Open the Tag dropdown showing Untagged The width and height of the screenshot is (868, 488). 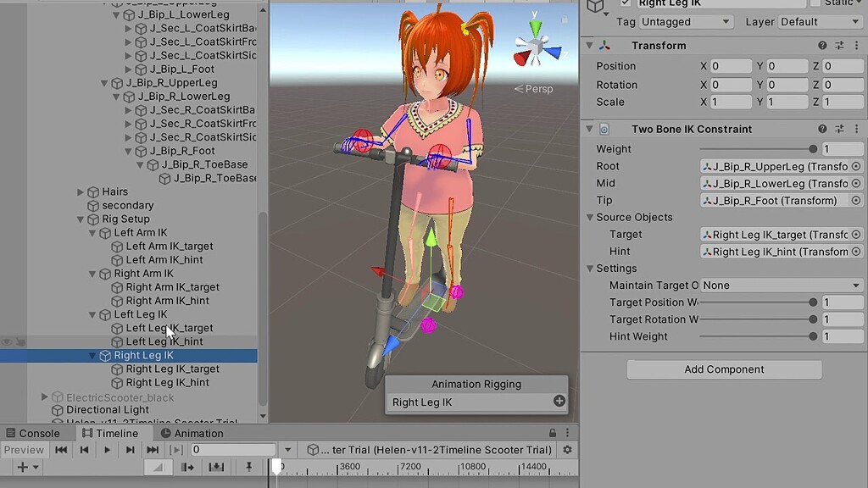685,21
